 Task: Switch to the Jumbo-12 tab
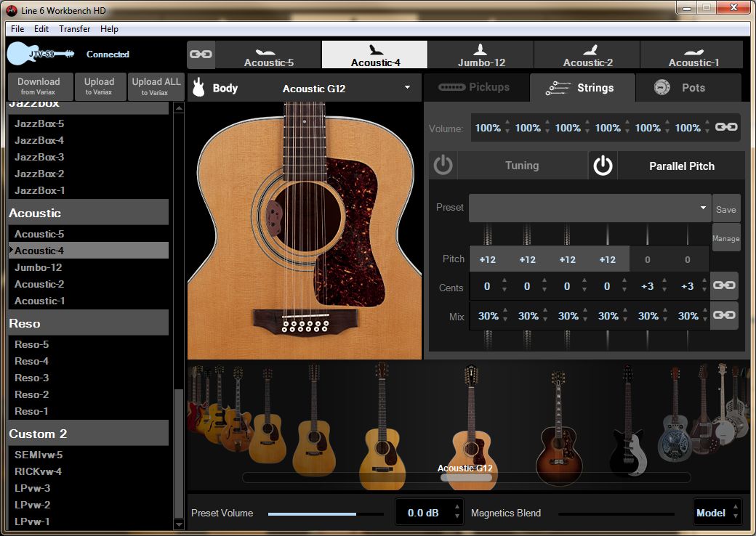tap(480, 54)
